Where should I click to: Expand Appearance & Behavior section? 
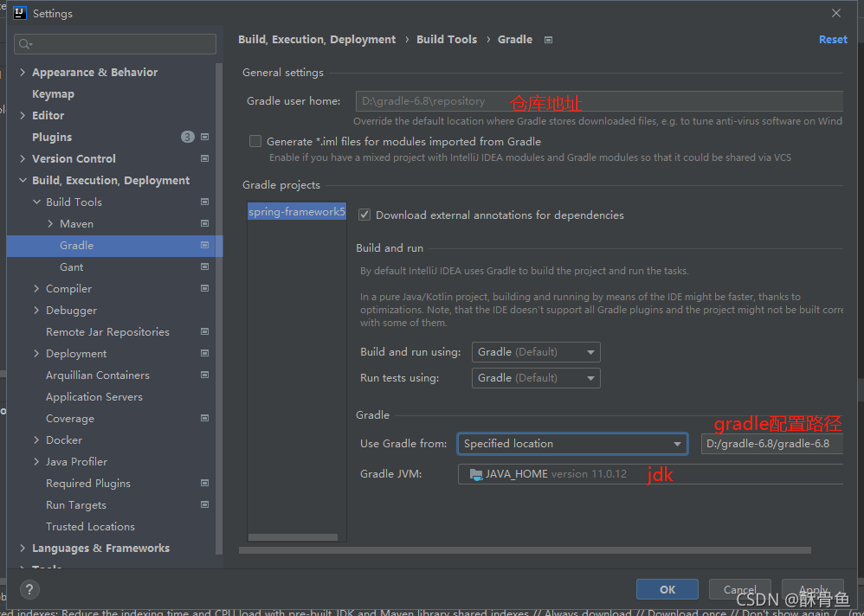(23, 72)
